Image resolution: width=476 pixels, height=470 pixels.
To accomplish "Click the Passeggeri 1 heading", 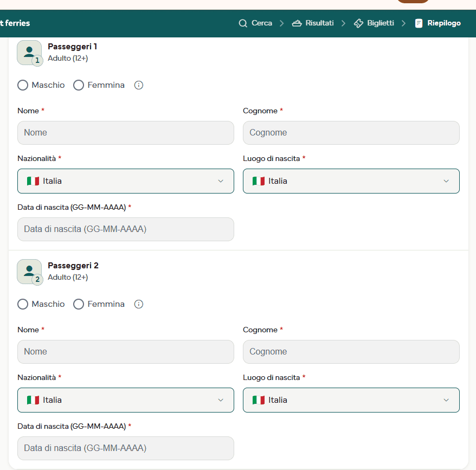I will [72, 47].
